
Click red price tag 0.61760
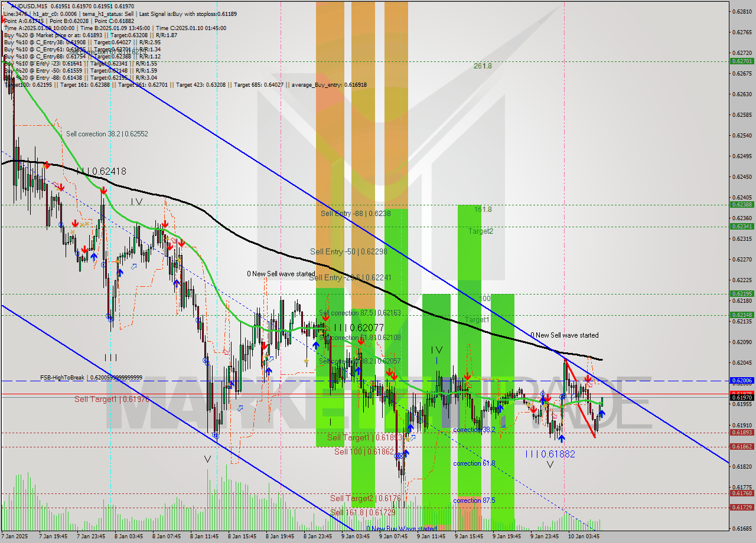[742, 493]
